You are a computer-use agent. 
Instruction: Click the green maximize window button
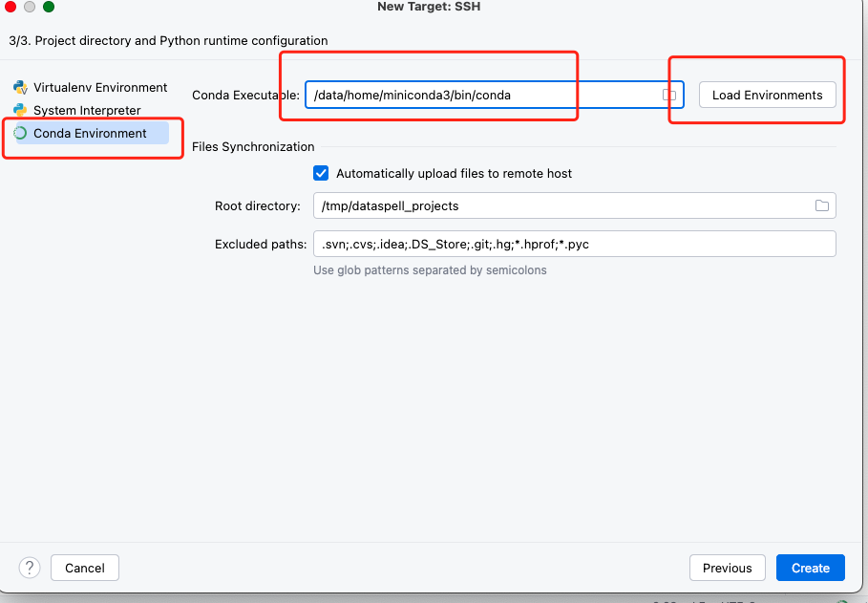[49, 7]
